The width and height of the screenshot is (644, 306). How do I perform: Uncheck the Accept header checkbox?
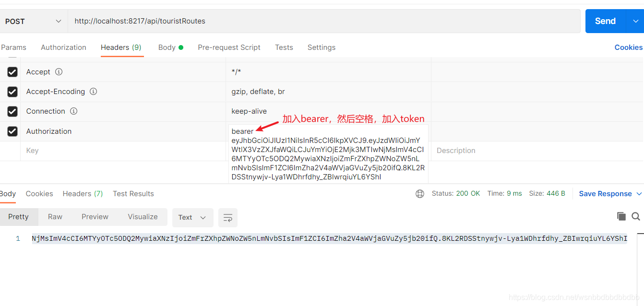point(12,72)
